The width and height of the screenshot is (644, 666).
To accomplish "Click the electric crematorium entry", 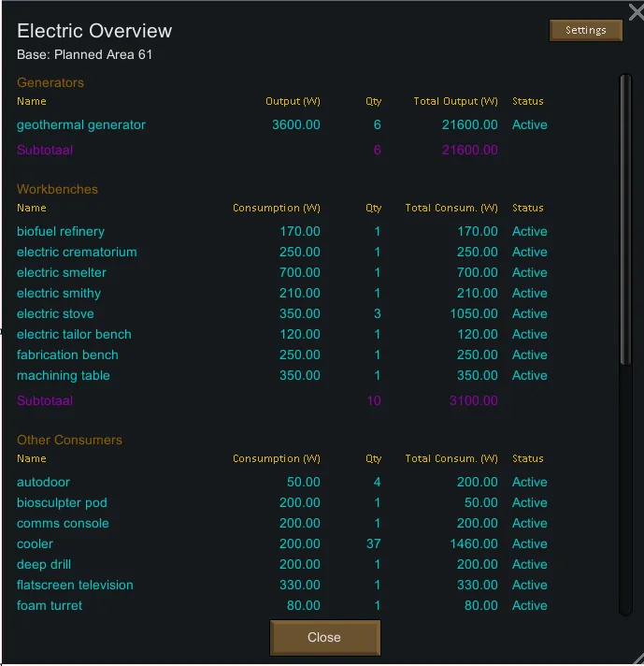I will (77, 253).
